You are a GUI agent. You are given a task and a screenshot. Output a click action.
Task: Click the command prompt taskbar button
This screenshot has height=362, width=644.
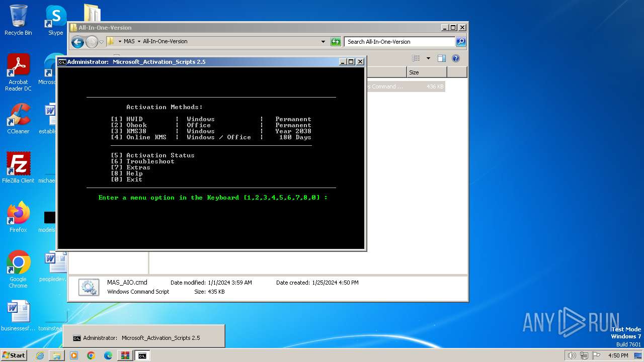(x=142, y=355)
